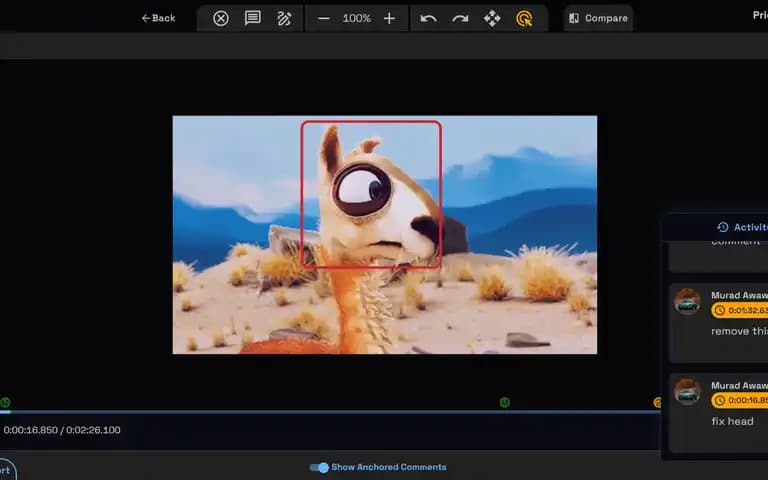Image resolution: width=768 pixels, height=480 pixels.
Task: Undo the last action with curved arrow
Action: pos(429,19)
